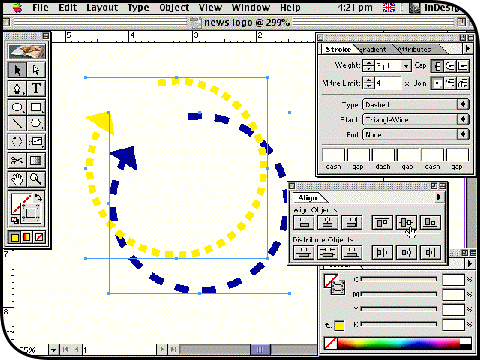Screen dimensions: 480x360
Task: Click distribute vertical centers button
Action: 328,252
